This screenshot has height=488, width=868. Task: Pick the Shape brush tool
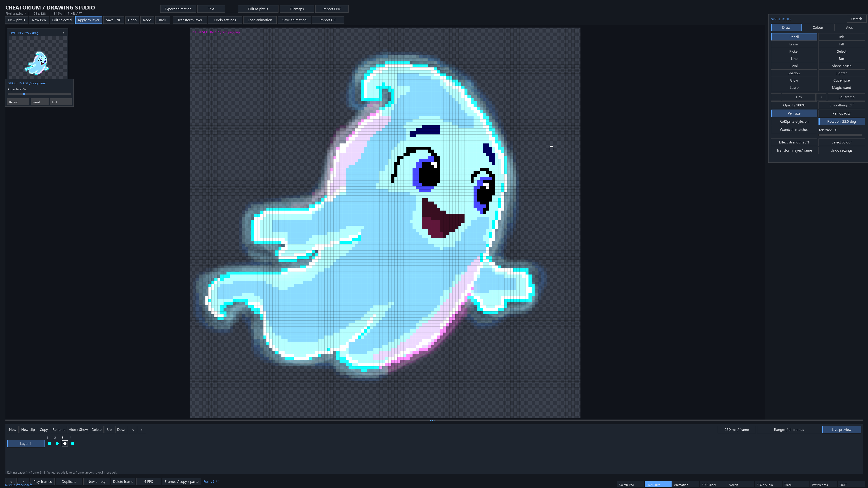click(841, 66)
